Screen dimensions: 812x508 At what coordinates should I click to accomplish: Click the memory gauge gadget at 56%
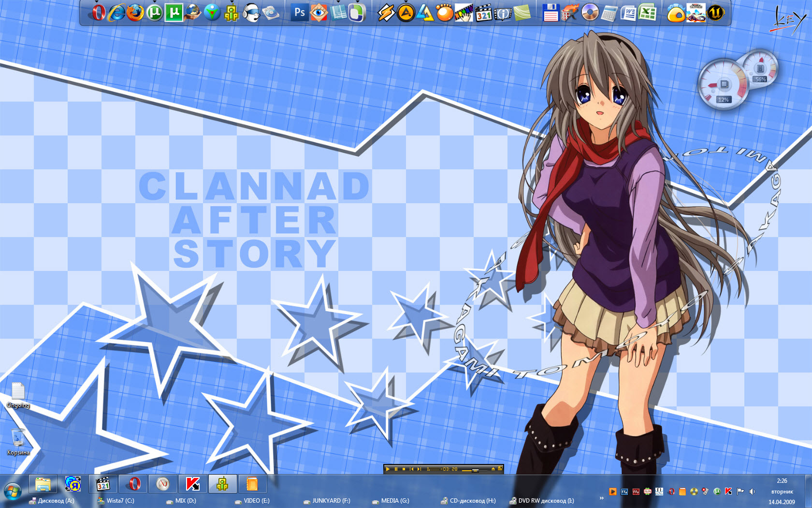coord(760,68)
